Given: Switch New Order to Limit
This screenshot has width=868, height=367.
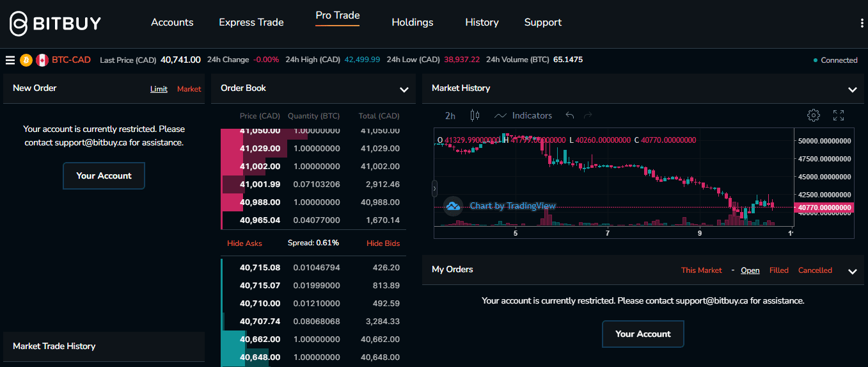Looking at the screenshot, I should point(159,89).
